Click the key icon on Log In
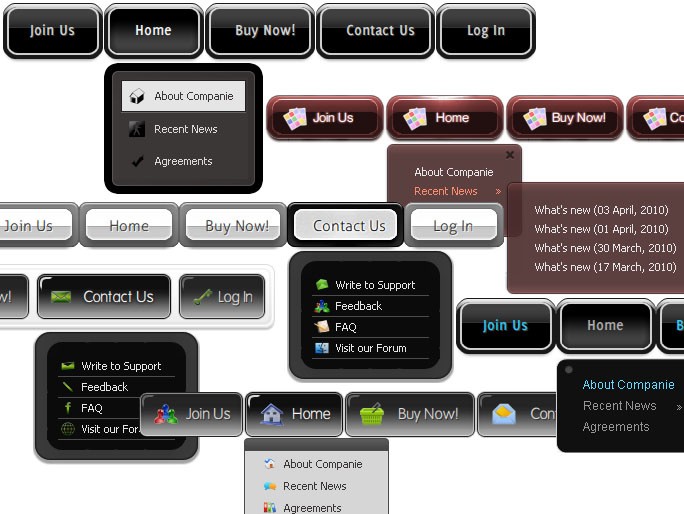 pos(203,297)
